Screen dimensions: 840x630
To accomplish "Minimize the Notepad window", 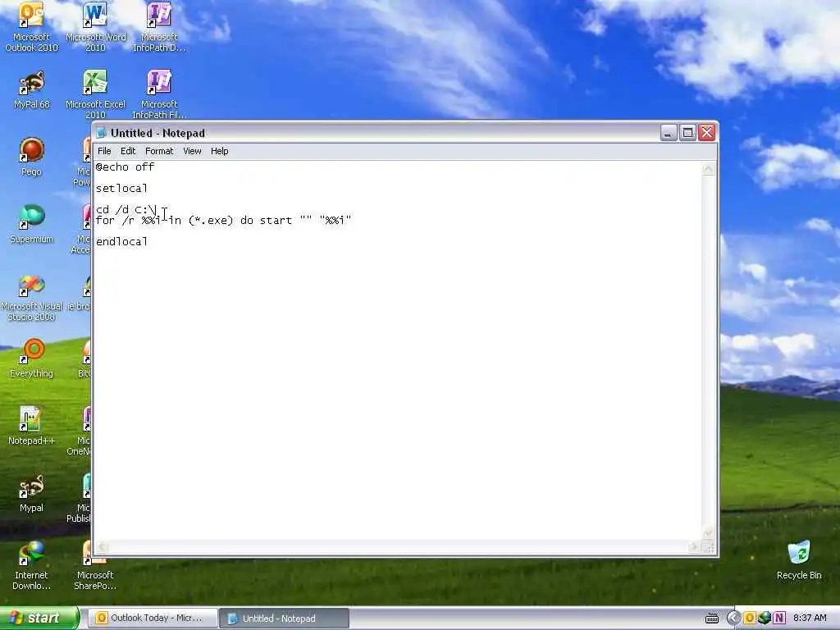I will (x=668, y=132).
